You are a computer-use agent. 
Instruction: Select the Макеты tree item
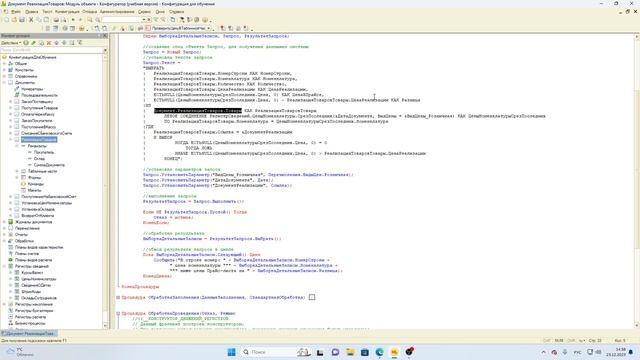pos(34,190)
